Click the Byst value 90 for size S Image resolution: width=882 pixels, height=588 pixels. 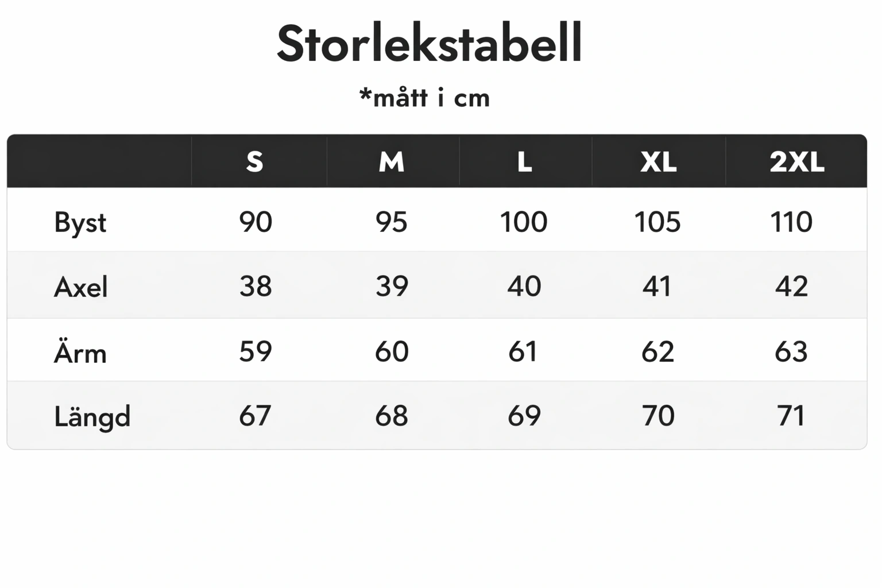click(256, 222)
